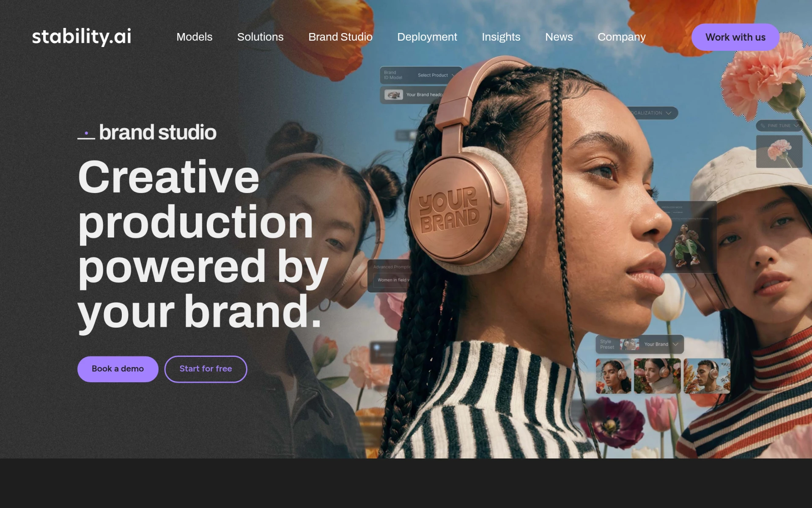This screenshot has width=812, height=508.
Task: Go to Brand Studio nav item
Action: 340,37
